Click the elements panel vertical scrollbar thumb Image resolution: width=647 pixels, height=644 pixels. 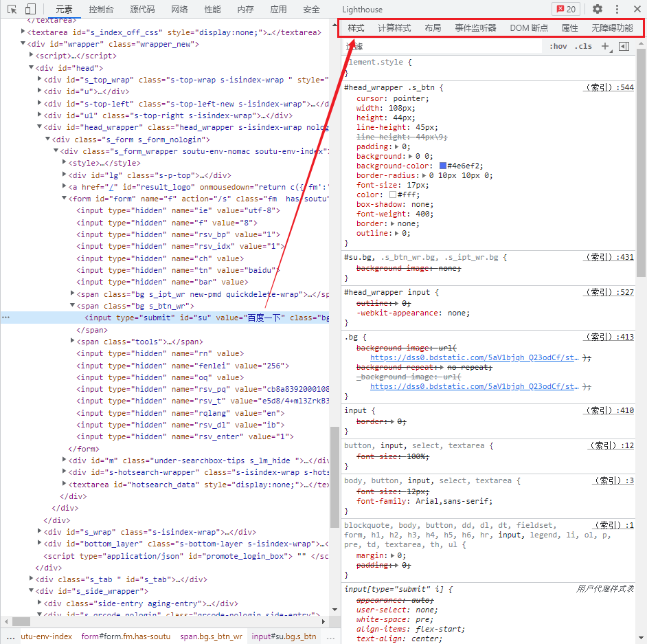(334, 477)
